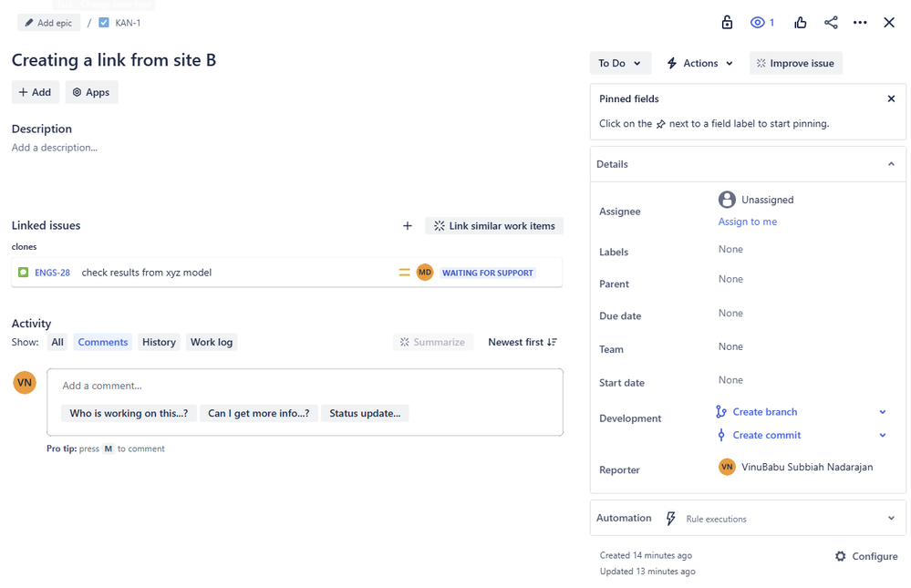Open the Apps button
The image size is (911, 588).
tap(92, 92)
